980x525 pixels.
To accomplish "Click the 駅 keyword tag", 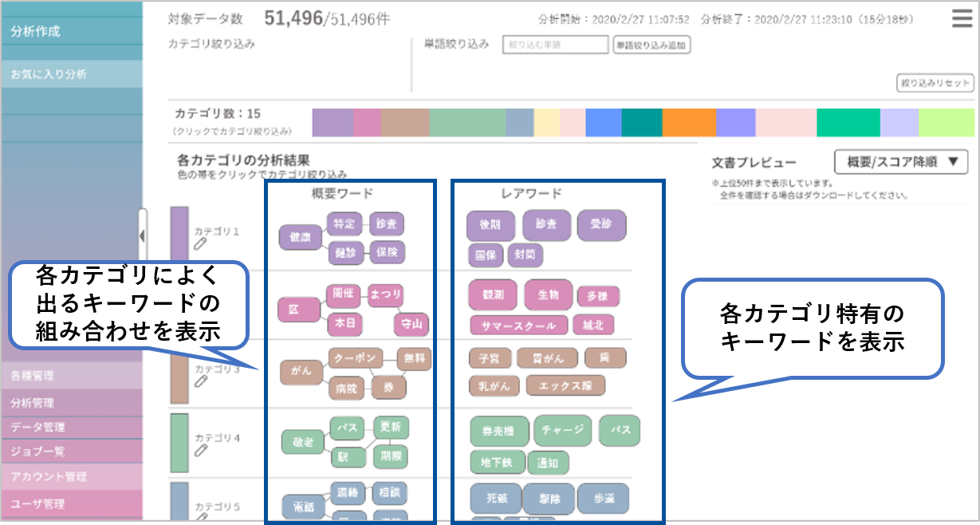I will (x=348, y=457).
